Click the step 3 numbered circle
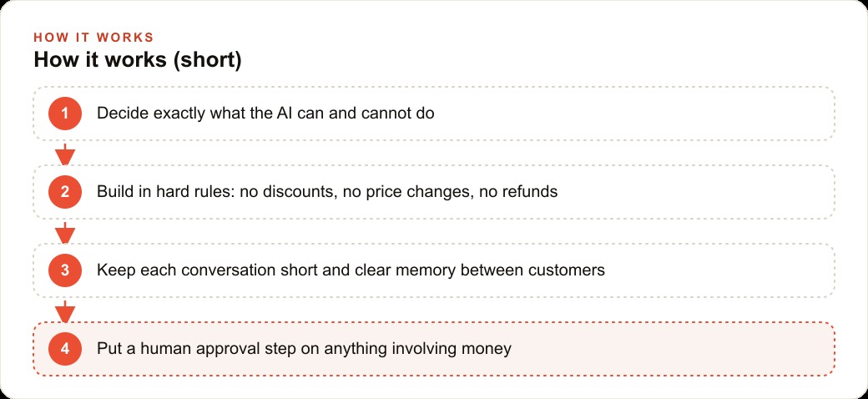 [65, 270]
